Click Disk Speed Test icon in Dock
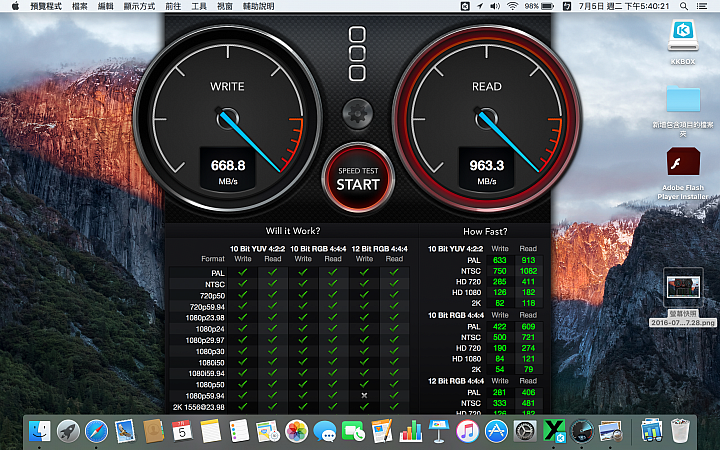The image size is (720, 450). (x=581, y=431)
